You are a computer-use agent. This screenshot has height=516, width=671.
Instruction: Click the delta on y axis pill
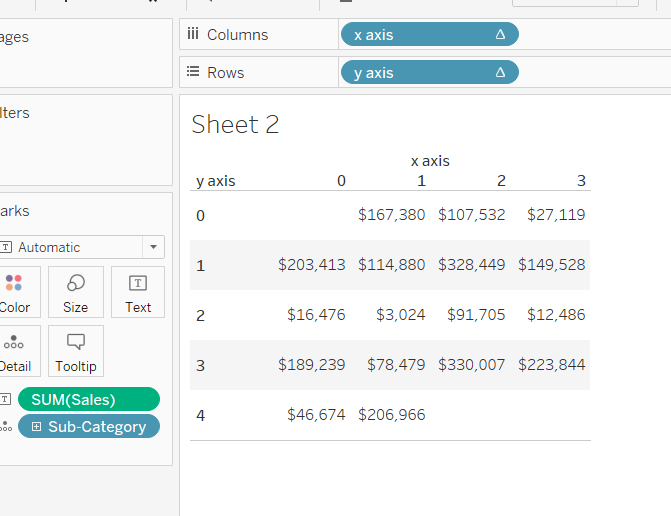click(x=500, y=73)
